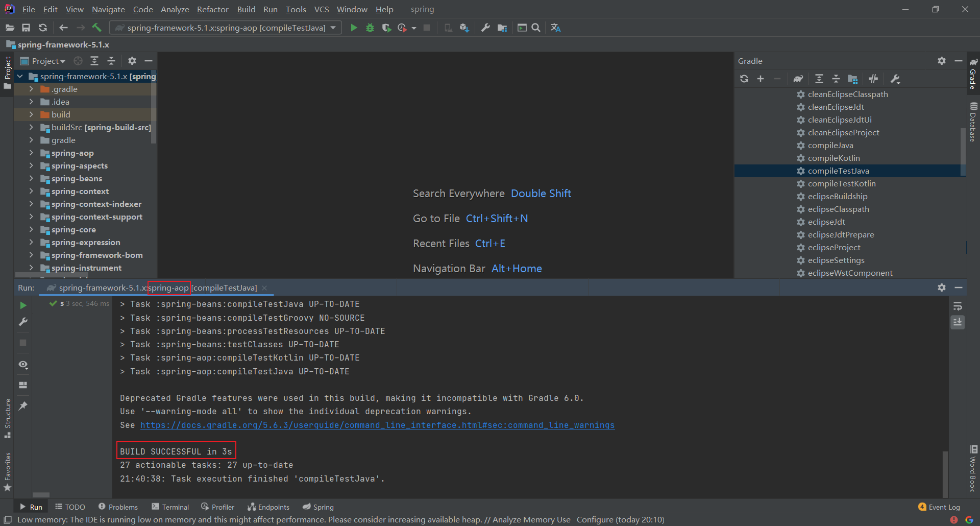Collapse all nodes in the Project panel
The width and height of the screenshot is (980, 526).
tap(111, 61)
